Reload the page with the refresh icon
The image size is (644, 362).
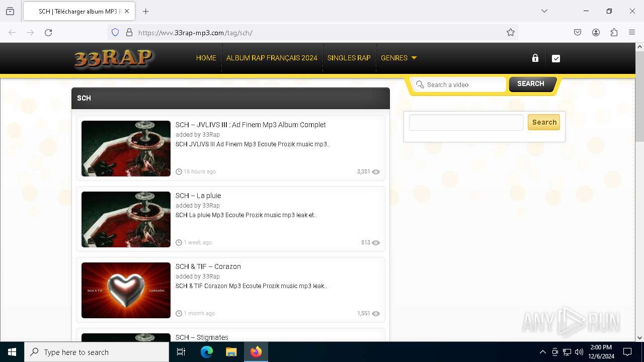(48, 33)
